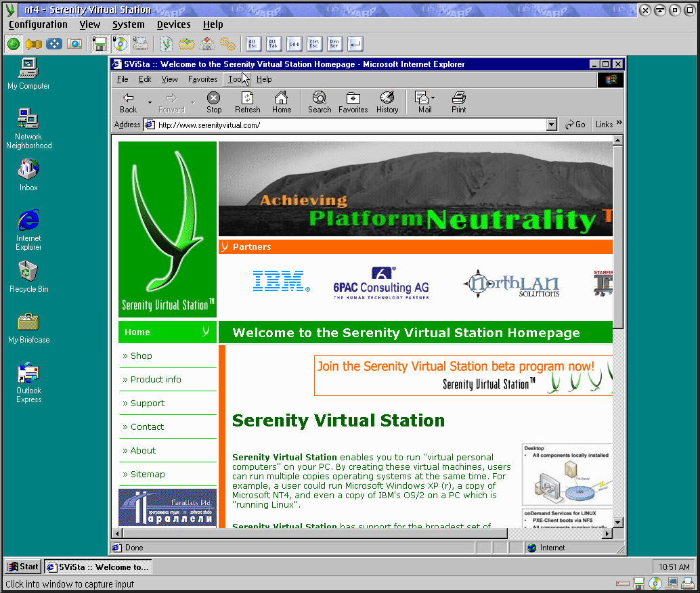Open Internet Explorer's Edit menu

pos(145,79)
